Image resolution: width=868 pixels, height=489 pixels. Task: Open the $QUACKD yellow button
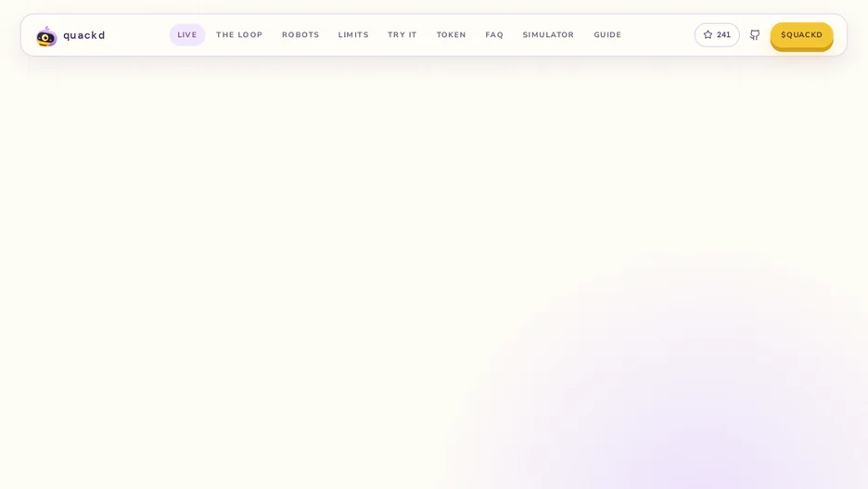pyautogui.click(x=801, y=35)
